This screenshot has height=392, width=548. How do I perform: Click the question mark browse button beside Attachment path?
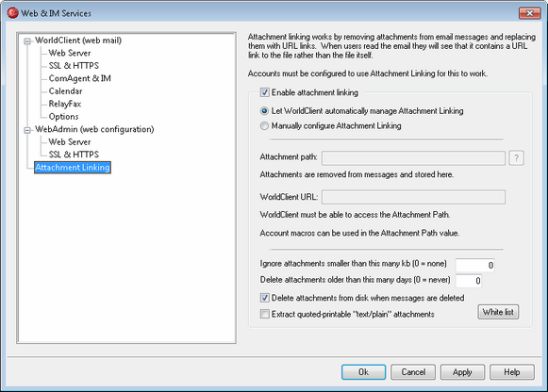click(x=516, y=158)
